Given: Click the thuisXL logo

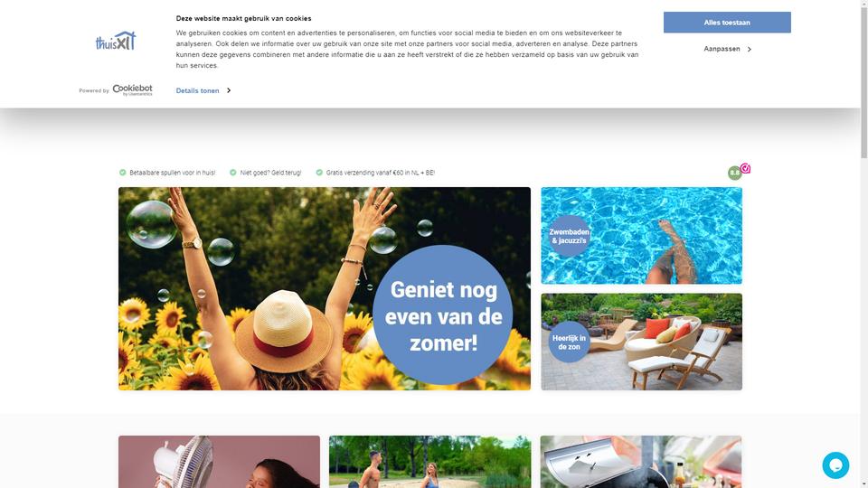Looking at the screenshot, I should coord(116,41).
